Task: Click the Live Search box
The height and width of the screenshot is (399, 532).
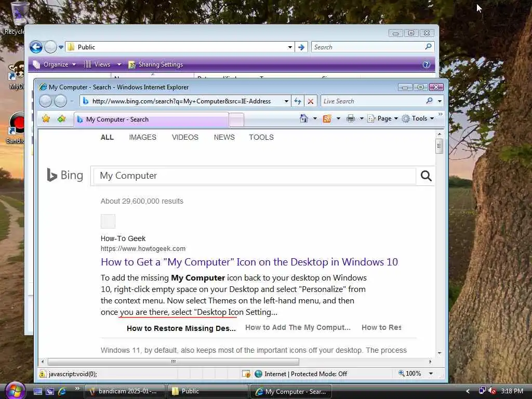Action: coord(373,101)
